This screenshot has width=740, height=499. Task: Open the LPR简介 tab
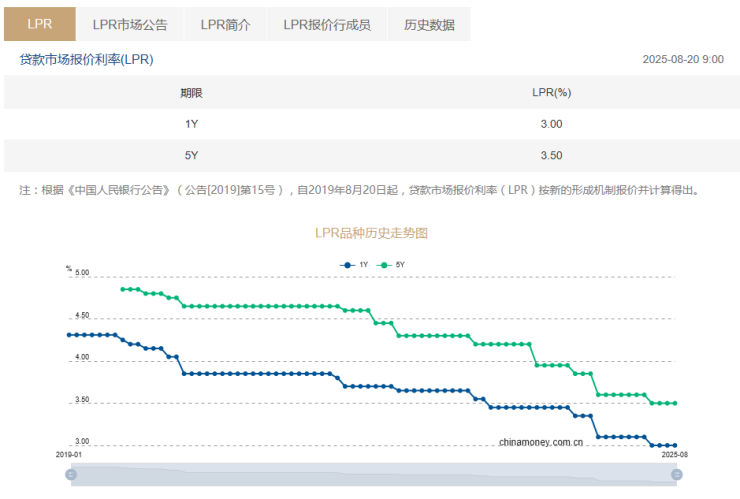coord(225,24)
